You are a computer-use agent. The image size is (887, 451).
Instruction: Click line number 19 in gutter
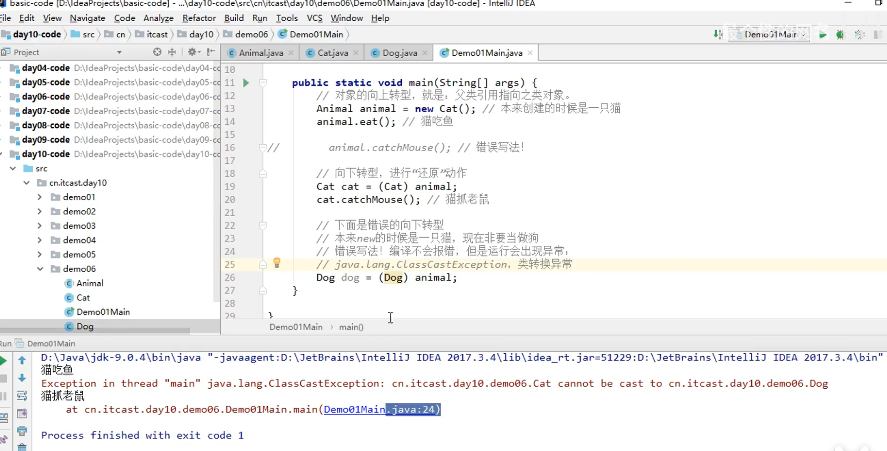229,187
